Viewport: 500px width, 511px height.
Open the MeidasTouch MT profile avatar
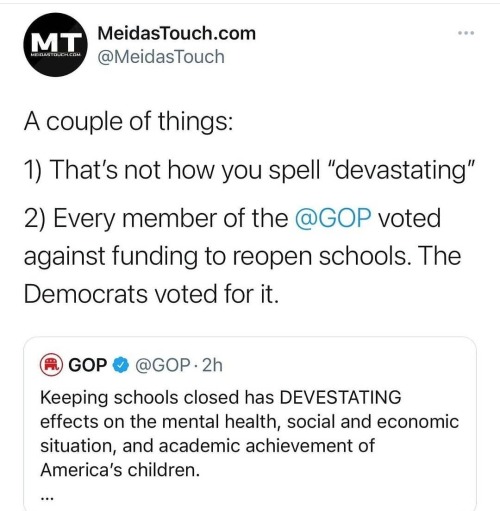(x=55, y=45)
